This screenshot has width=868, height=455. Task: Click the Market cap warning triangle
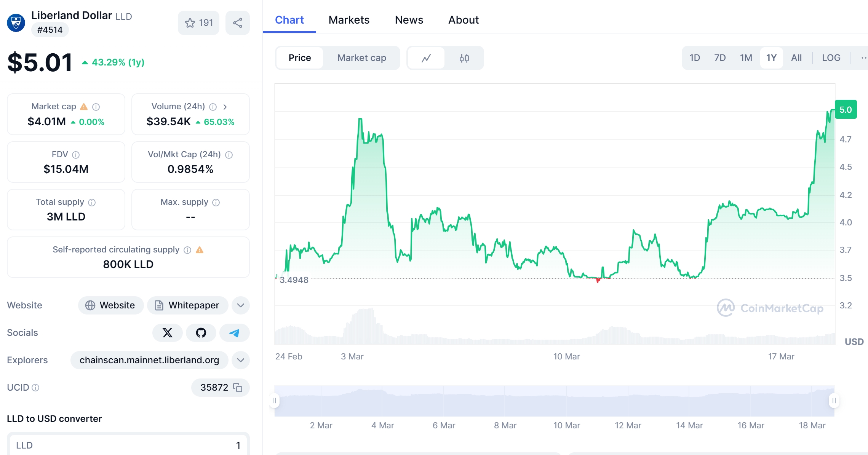click(x=84, y=107)
